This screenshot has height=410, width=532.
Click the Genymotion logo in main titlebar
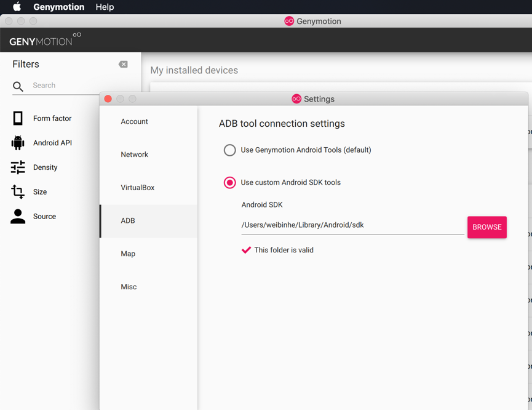(289, 21)
